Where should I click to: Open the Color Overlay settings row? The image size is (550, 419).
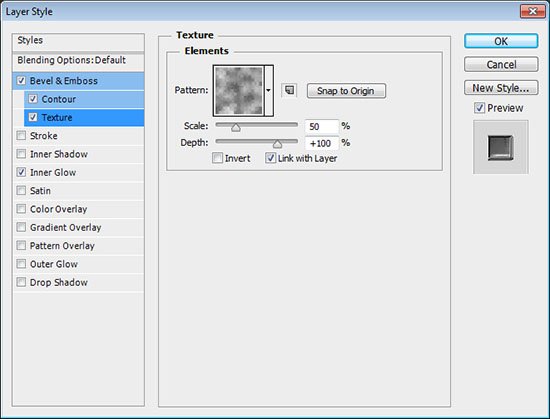(78, 209)
